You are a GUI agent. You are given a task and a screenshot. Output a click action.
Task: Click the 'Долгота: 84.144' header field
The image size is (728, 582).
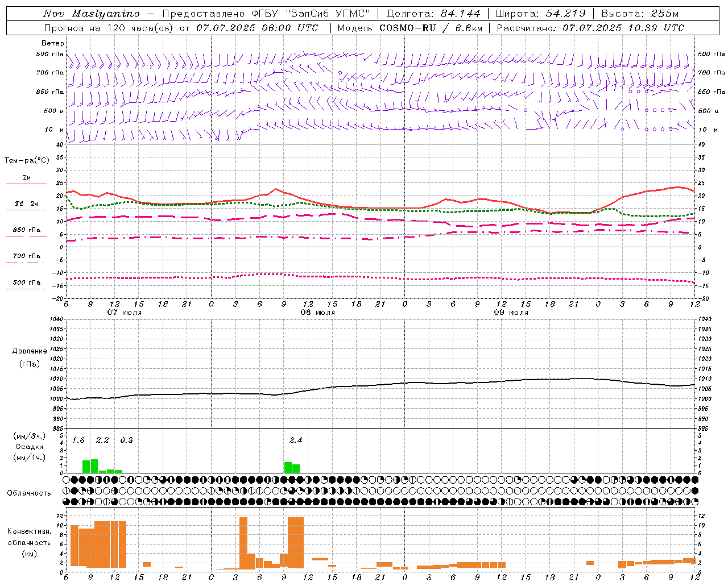click(x=433, y=14)
